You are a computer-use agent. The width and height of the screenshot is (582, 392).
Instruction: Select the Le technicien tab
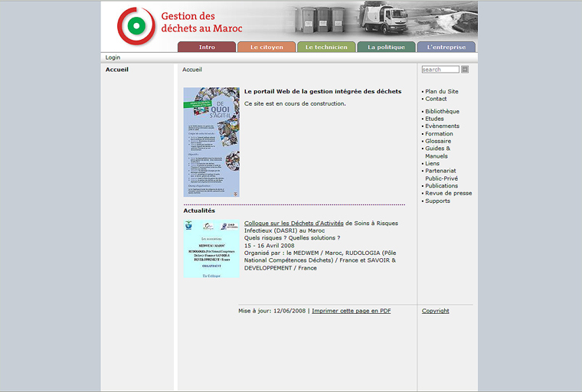tap(326, 47)
